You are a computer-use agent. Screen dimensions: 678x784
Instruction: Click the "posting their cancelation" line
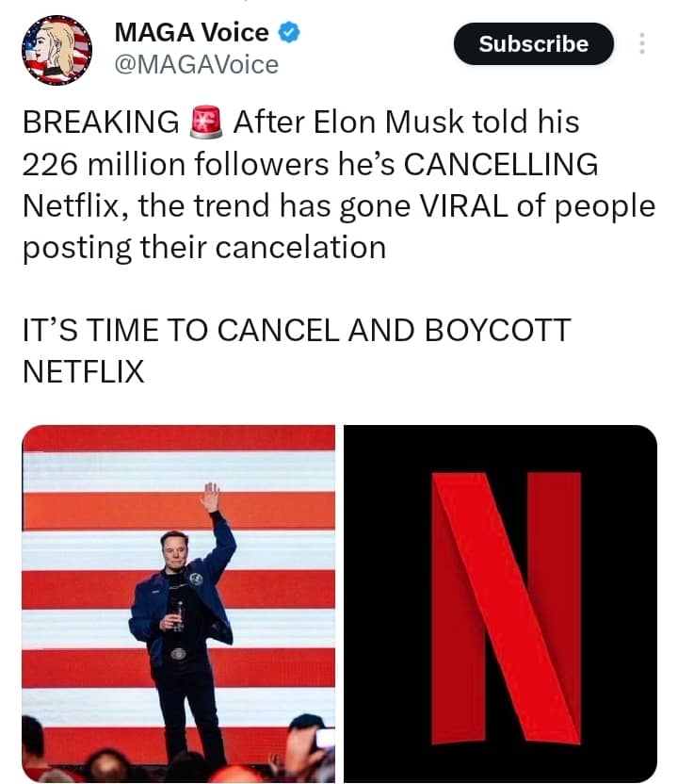[203, 247]
